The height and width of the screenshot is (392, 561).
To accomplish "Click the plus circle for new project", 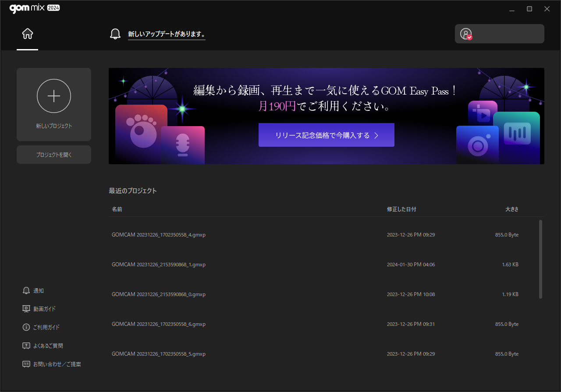I will point(54,96).
